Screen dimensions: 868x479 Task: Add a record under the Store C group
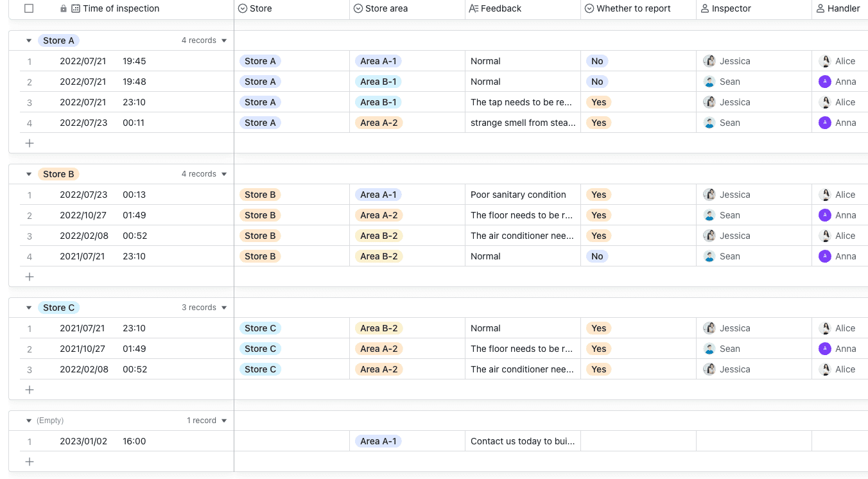tap(30, 390)
